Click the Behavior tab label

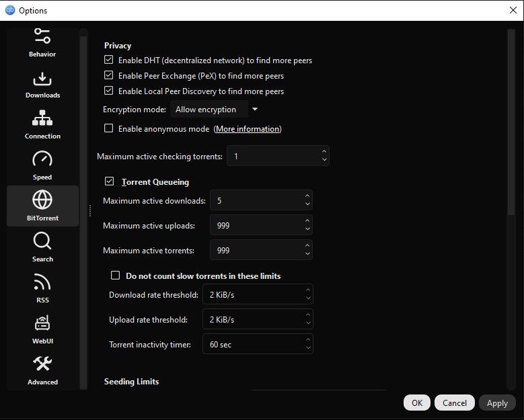pos(42,54)
